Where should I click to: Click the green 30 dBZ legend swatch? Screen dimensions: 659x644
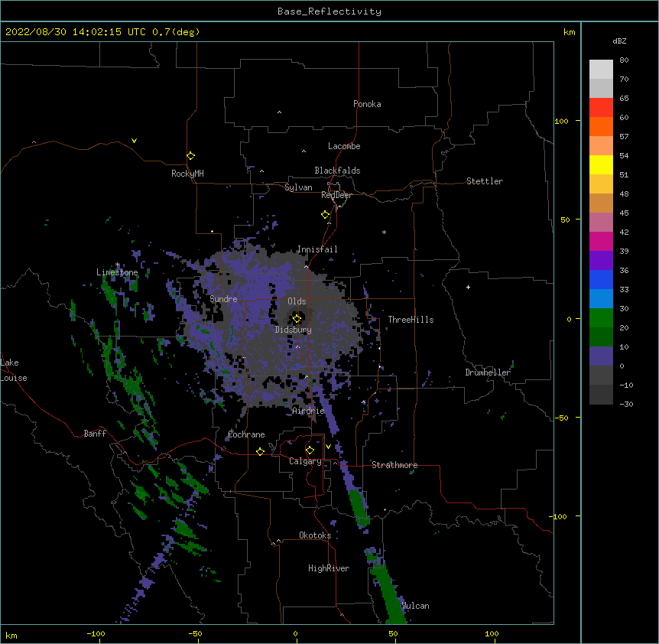601,318
